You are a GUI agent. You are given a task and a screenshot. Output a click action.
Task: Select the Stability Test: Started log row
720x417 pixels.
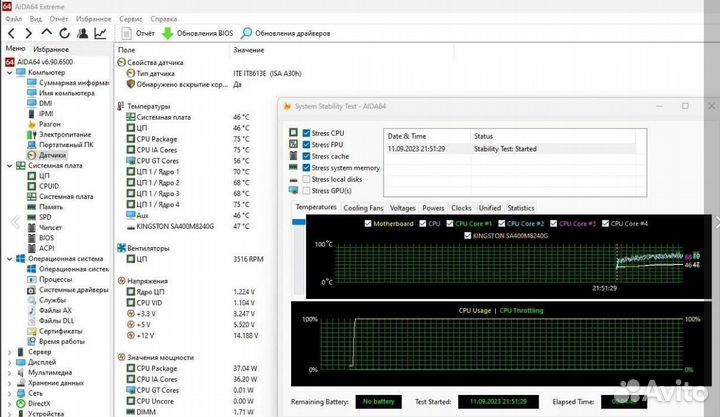(510, 149)
